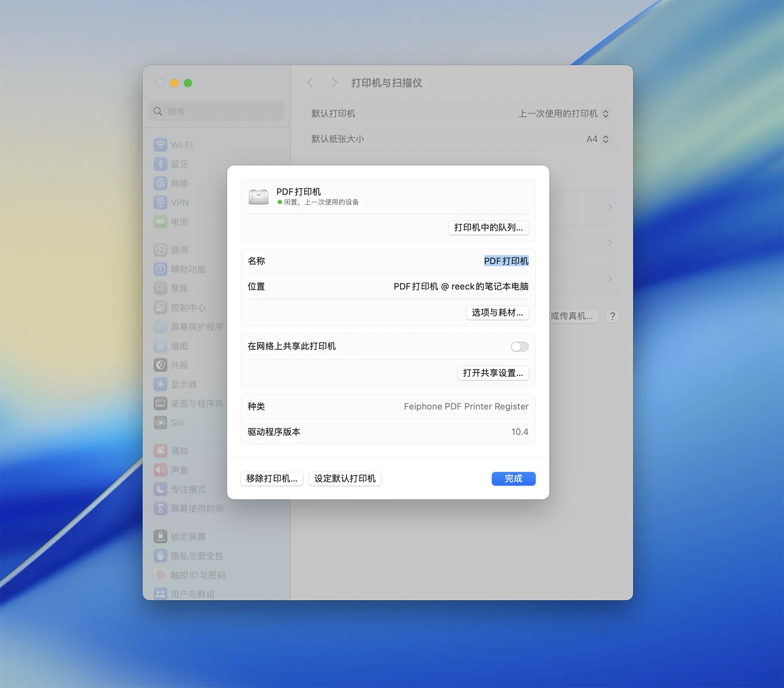This screenshot has height=688, width=784.
Task: Toggle 在网络上共享此打印机 switch
Action: pos(519,347)
